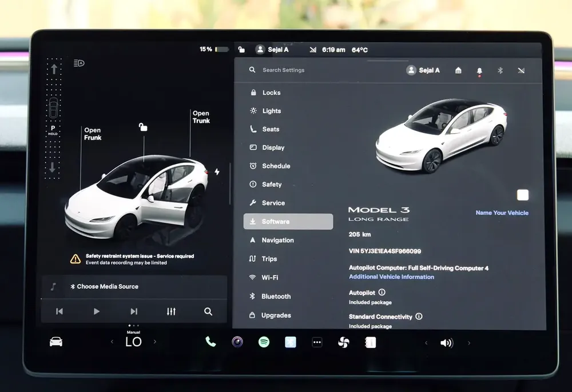Open the notebook app in dock
This screenshot has width=572, height=392.
370,342
